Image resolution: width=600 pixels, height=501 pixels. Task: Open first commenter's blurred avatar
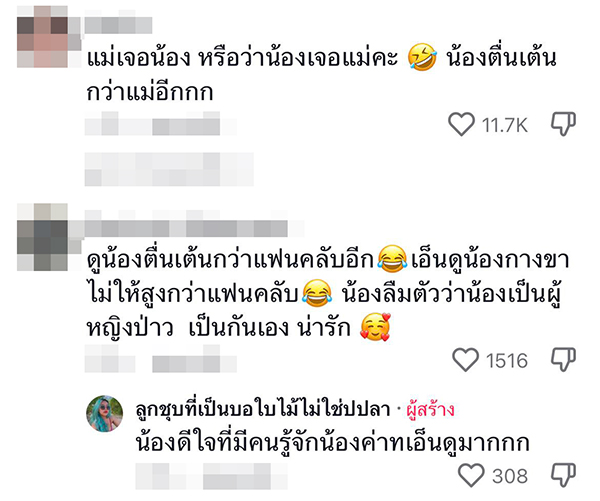coord(42,37)
